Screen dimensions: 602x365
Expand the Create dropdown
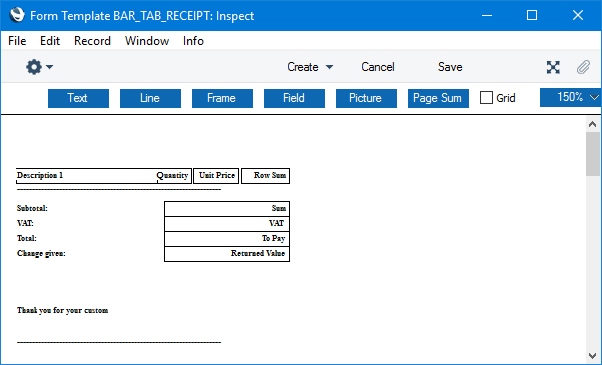coord(310,67)
